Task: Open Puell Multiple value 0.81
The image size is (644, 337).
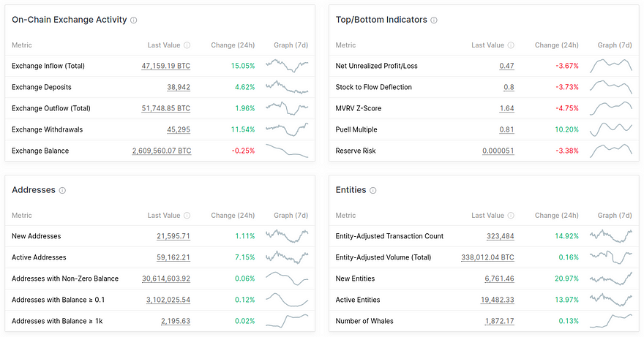Action: click(x=507, y=129)
